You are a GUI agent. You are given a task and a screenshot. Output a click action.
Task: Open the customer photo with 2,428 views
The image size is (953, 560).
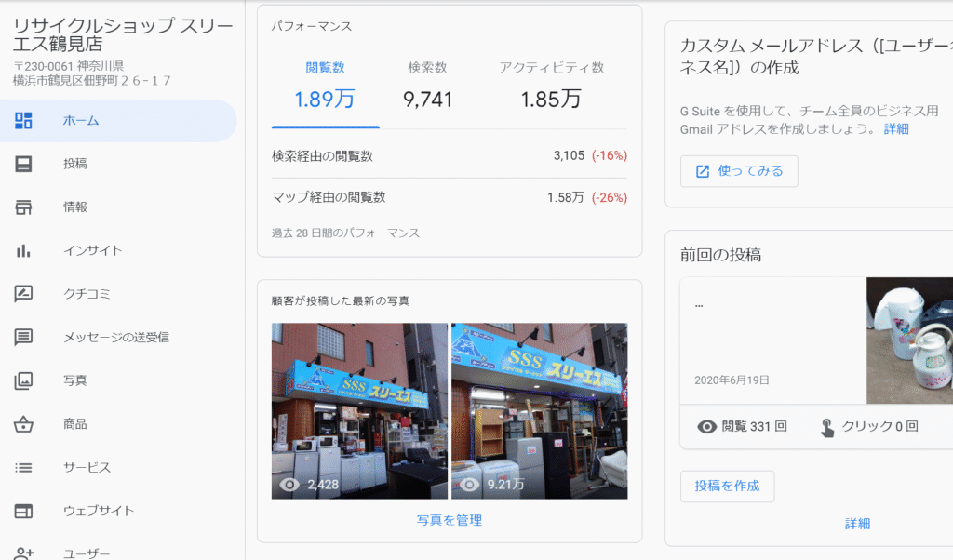(x=359, y=410)
